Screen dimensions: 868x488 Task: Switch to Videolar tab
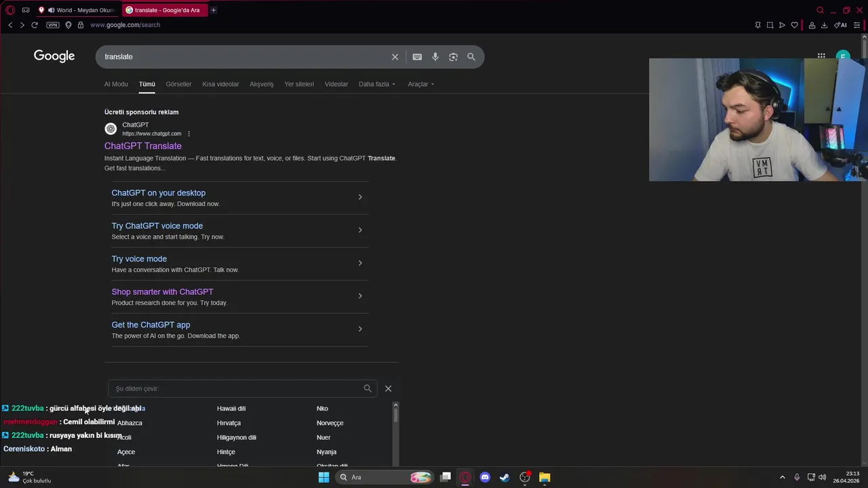pyautogui.click(x=336, y=84)
